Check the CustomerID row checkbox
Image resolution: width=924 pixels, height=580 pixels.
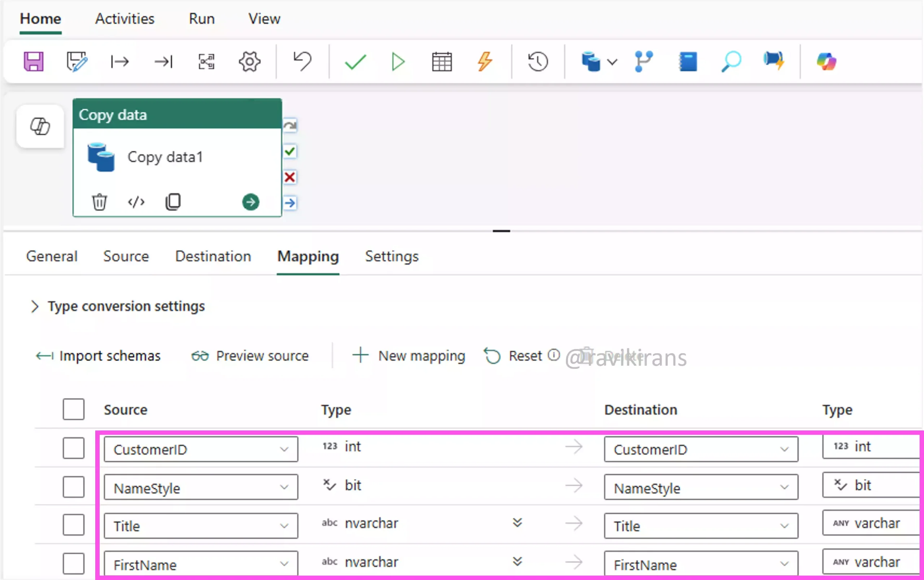pyautogui.click(x=74, y=448)
